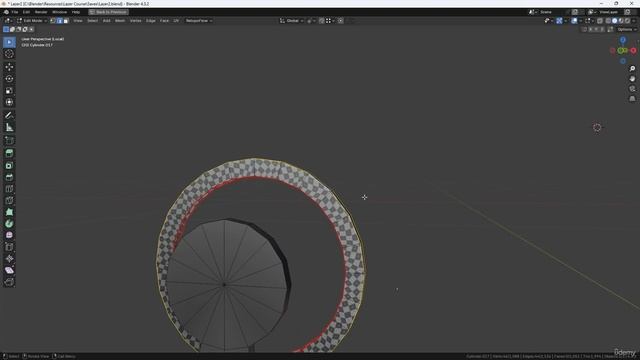The image size is (640, 360).
Task: Select the Inset Faces tool
Action: click(x=9, y=165)
